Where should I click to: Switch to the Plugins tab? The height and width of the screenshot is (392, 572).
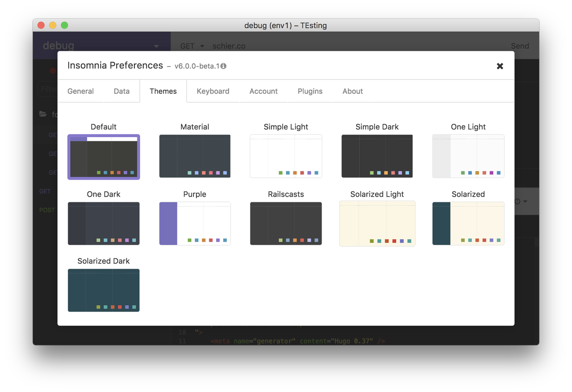click(310, 91)
